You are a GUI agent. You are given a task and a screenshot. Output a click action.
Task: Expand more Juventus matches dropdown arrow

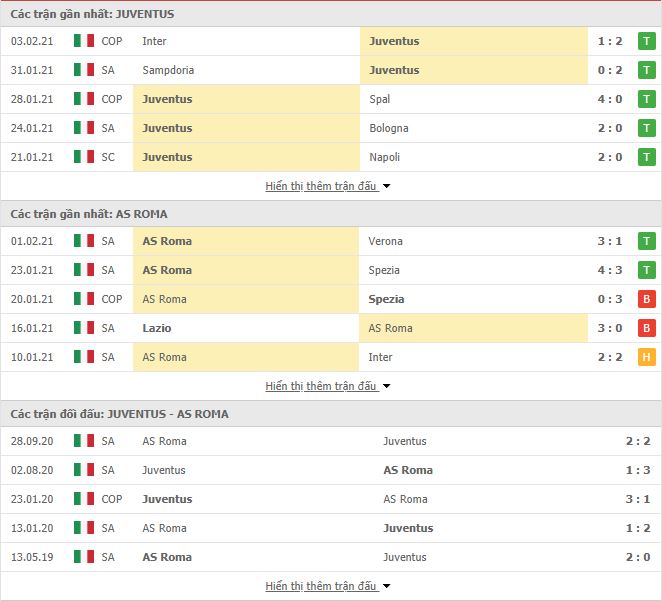tap(386, 186)
